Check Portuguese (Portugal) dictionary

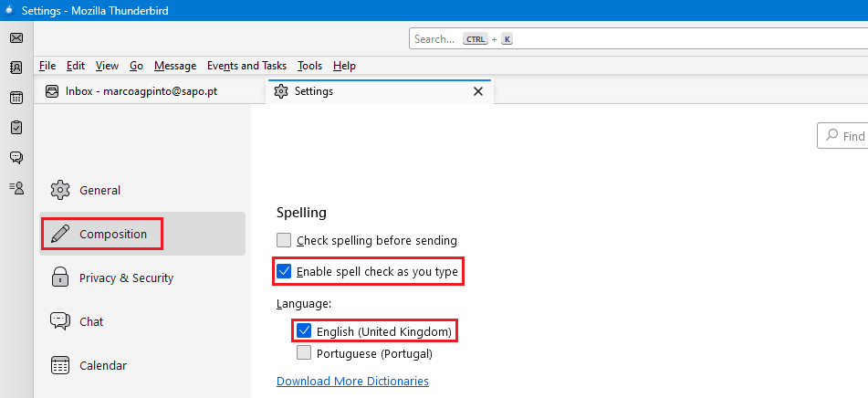pos(304,352)
